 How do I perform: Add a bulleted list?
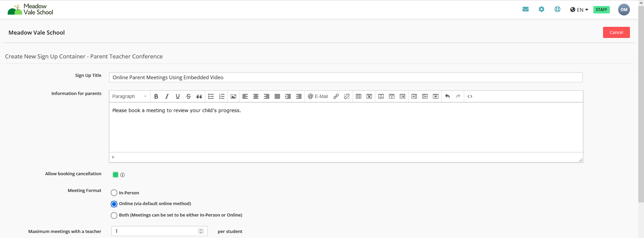(211, 96)
